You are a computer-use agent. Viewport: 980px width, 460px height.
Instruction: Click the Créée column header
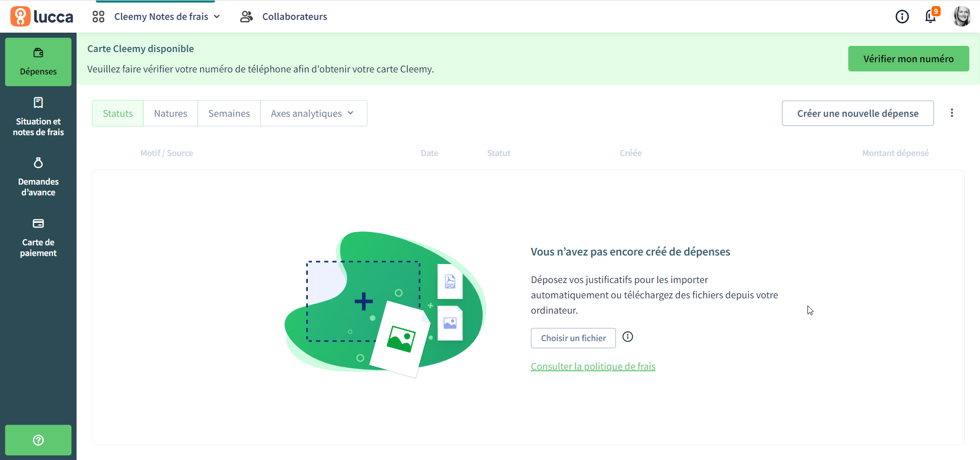click(x=631, y=153)
